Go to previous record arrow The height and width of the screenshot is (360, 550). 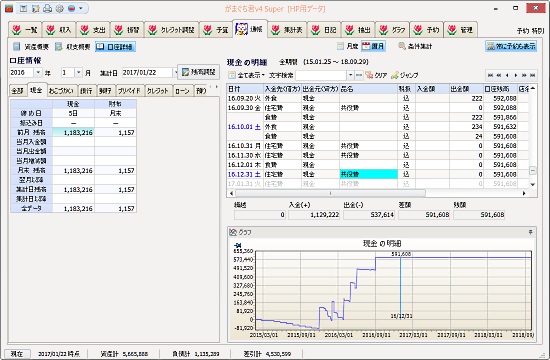click(507, 75)
